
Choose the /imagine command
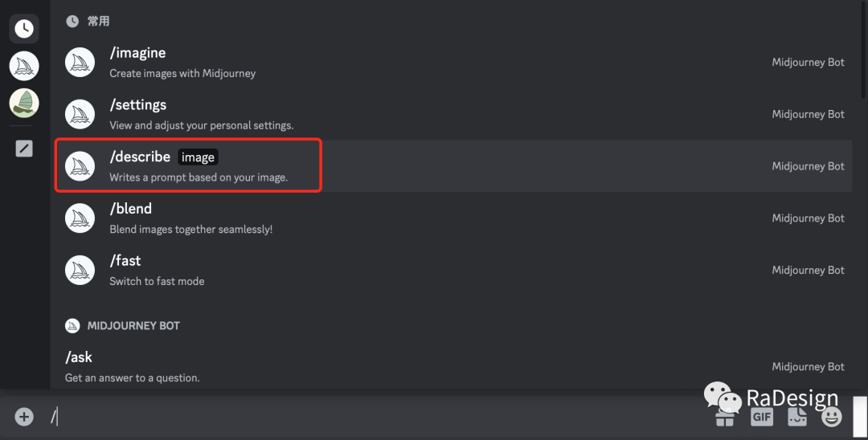click(453, 63)
